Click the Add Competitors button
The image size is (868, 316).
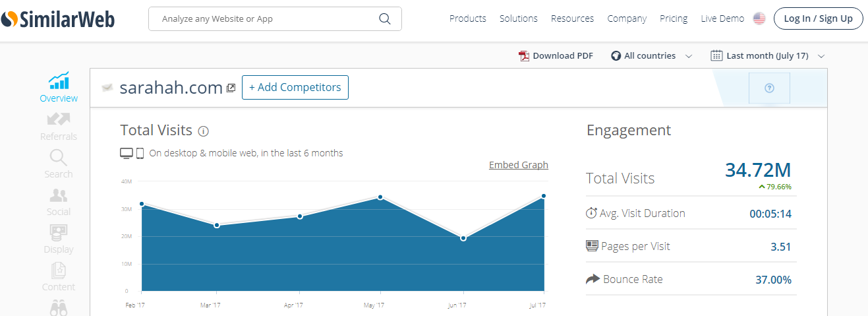pyautogui.click(x=295, y=87)
